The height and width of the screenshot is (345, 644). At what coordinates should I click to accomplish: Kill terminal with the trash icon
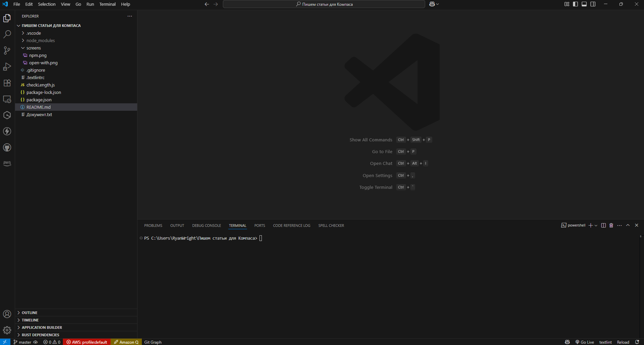point(611,226)
